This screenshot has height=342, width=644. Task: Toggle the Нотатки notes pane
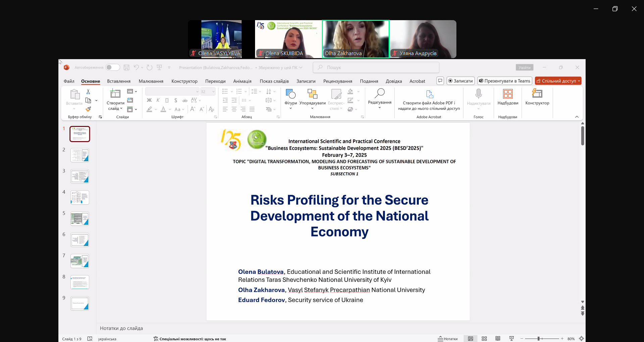tap(448, 339)
